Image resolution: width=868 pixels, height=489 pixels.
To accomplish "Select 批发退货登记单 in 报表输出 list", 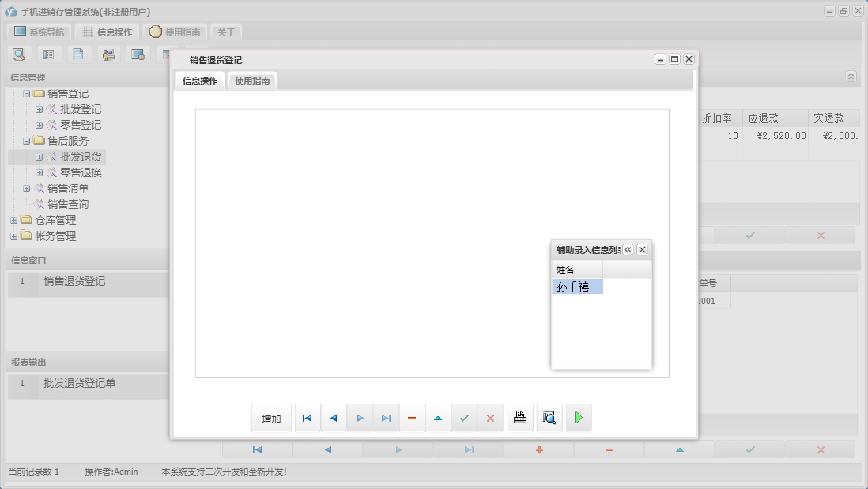I will pos(80,383).
